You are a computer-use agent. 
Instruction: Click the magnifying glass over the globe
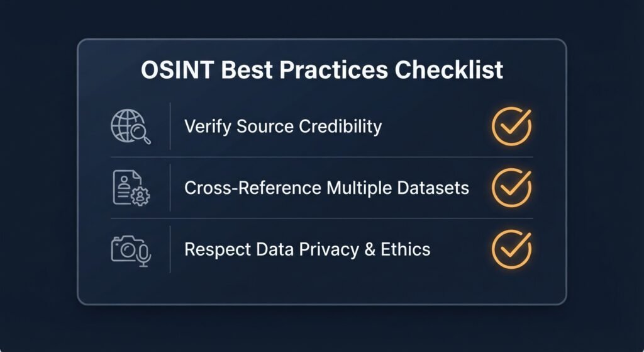(140, 133)
